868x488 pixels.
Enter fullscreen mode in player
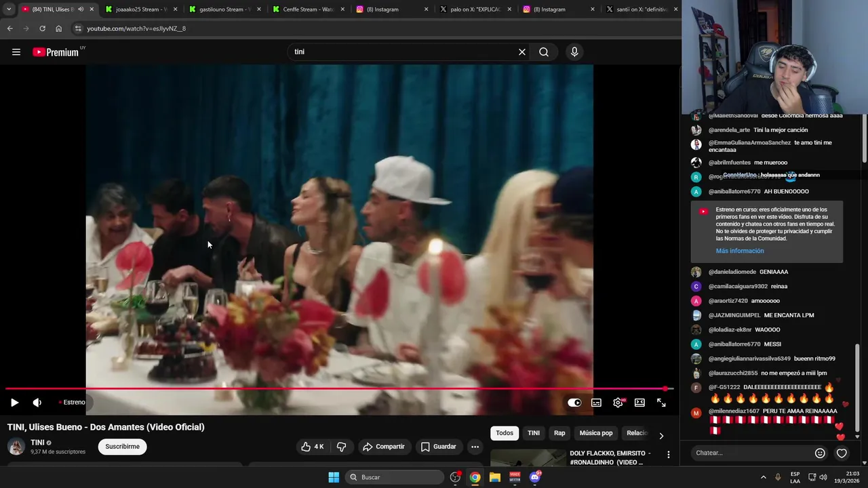(x=661, y=403)
